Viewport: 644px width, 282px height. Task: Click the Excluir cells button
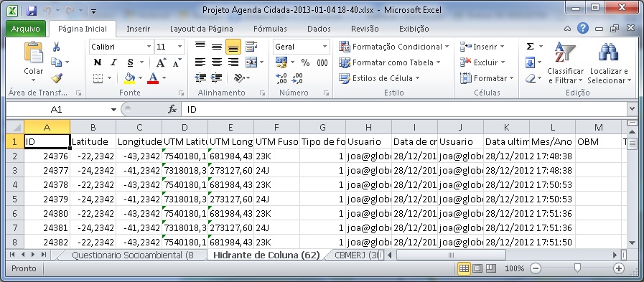(x=482, y=62)
